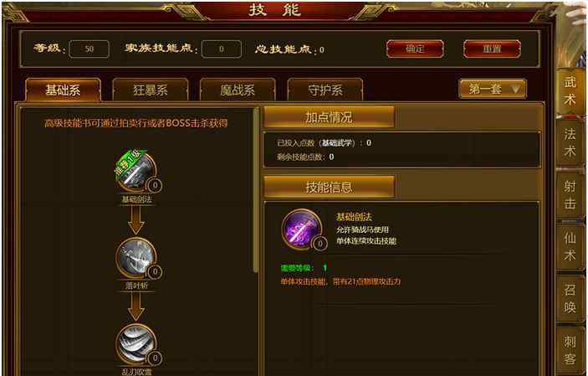Click the purple 基础剑法 icon in skill info

(x=302, y=229)
